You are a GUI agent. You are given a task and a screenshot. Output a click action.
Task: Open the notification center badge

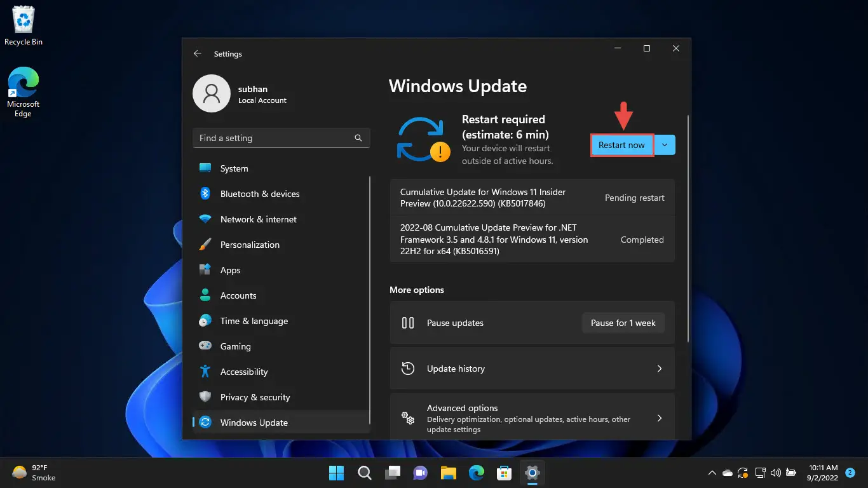[x=850, y=473]
